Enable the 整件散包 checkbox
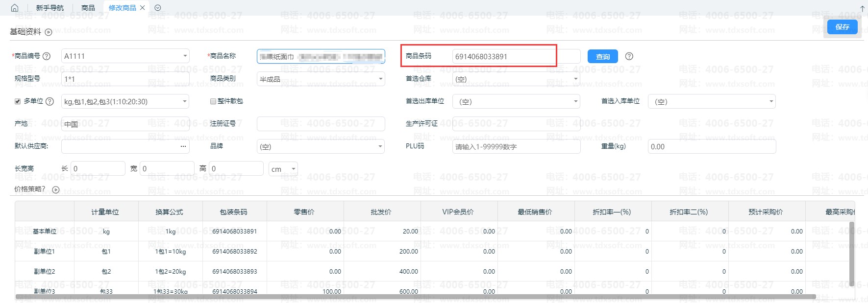The height and width of the screenshot is (303, 868). coord(213,101)
